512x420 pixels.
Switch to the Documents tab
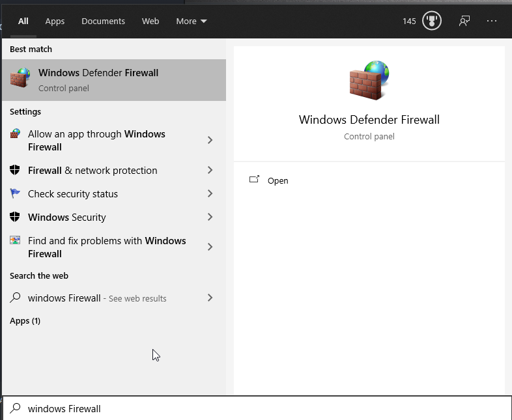point(103,21)
